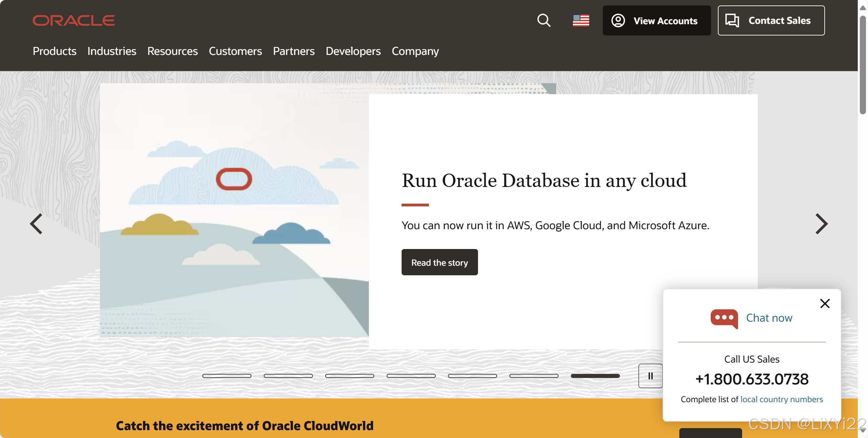Click the Contact Sales button

click(x=771, y=20)
